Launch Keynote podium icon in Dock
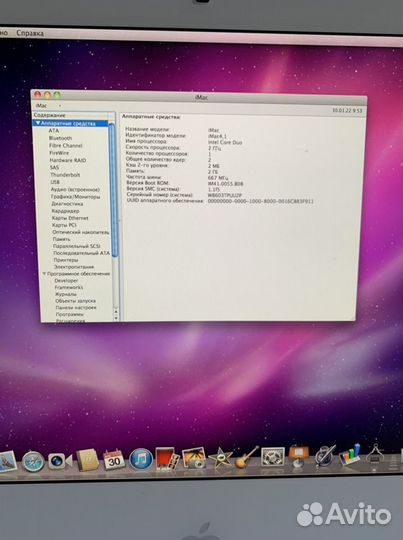The width and height of the screenshot is (403, 540). [x=299, y=456]
